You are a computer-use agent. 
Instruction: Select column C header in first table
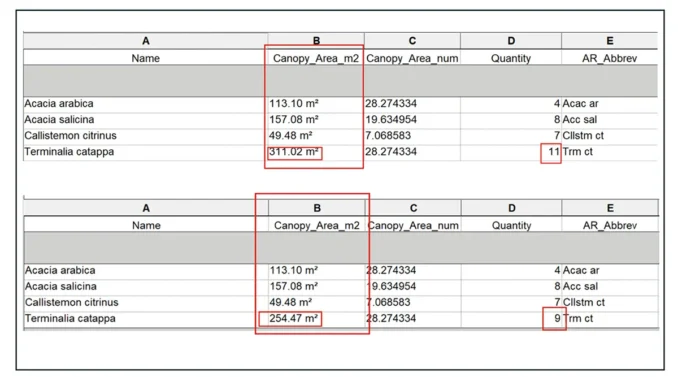tap(412, 41)
